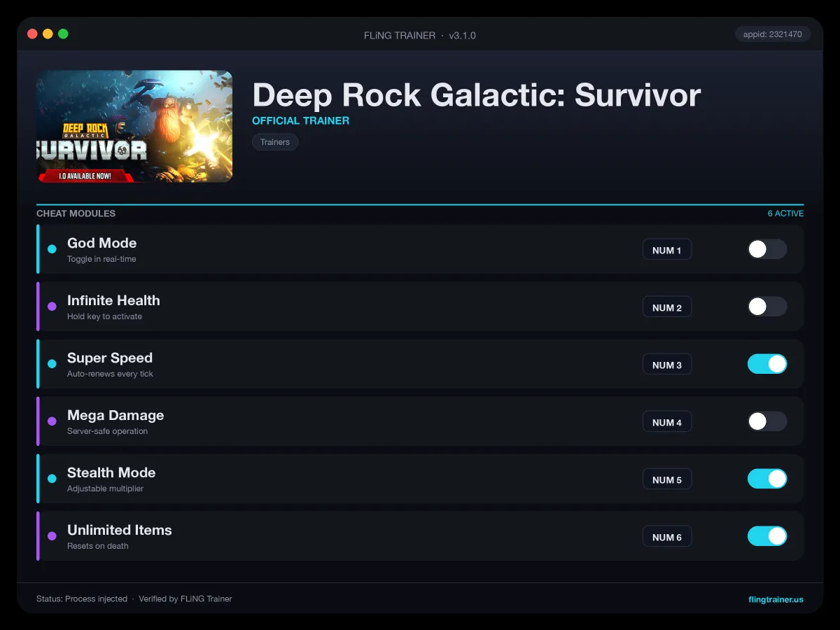Click the 'Auto-renews every tick' description
The height and width of the screenshot is (630, 840).
point(110,374)
